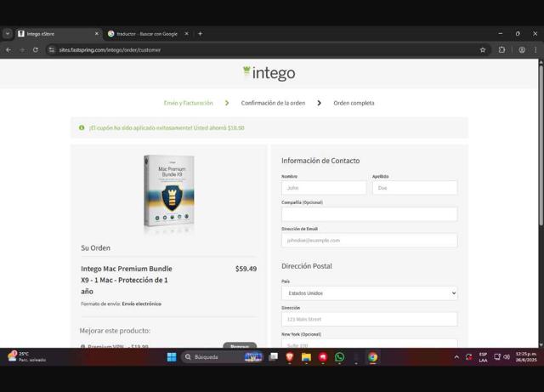
Task: Launch Brave browser from the taskbar
Action: pos(290,357)
